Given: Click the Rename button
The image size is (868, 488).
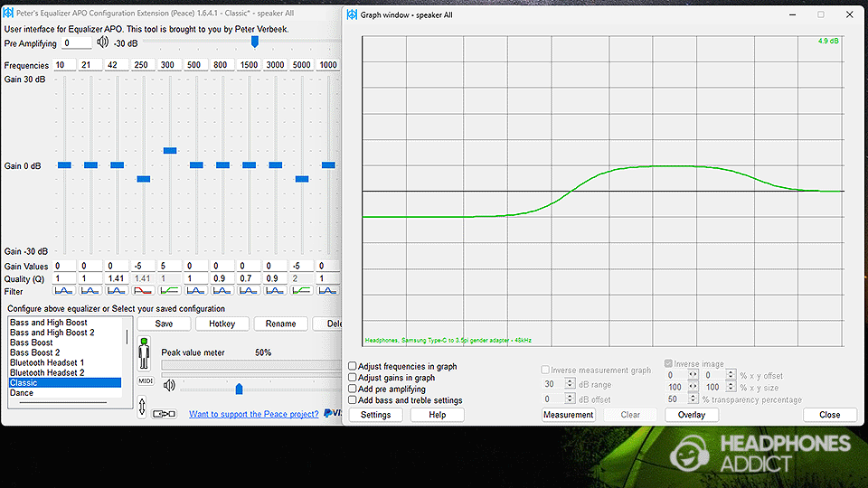Looking at the screenshot, I should 280,324.
